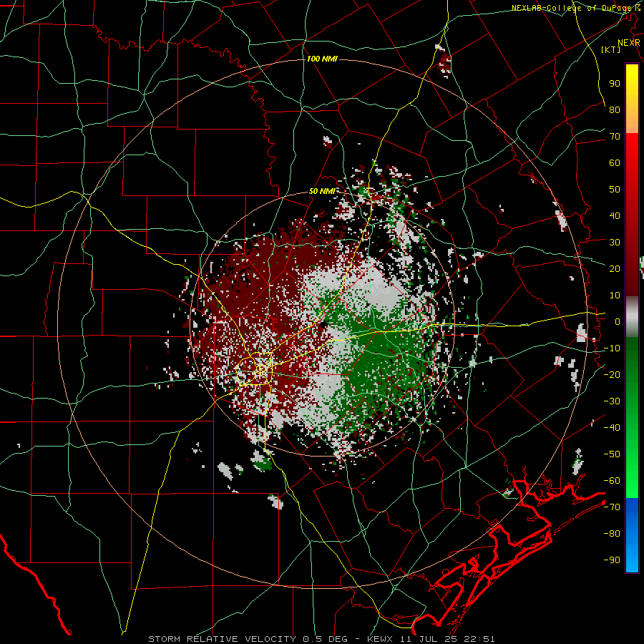Click the 100 NMI range ring label
The image size is (644, 644).
[322, 59]
